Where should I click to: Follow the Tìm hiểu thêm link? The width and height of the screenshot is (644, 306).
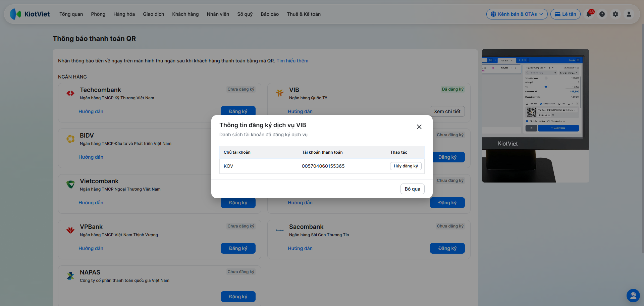click(x=292, y=61)
